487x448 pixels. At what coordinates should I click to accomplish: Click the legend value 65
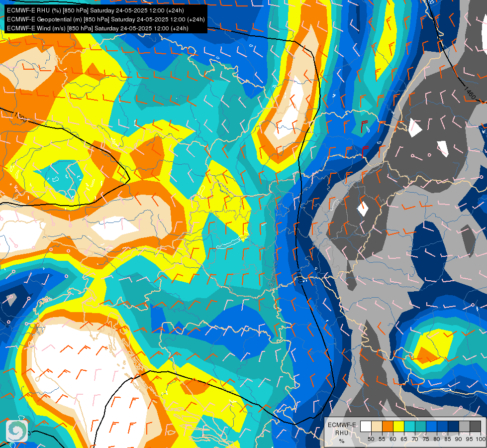pyautogui.click(x=404, y=439)
